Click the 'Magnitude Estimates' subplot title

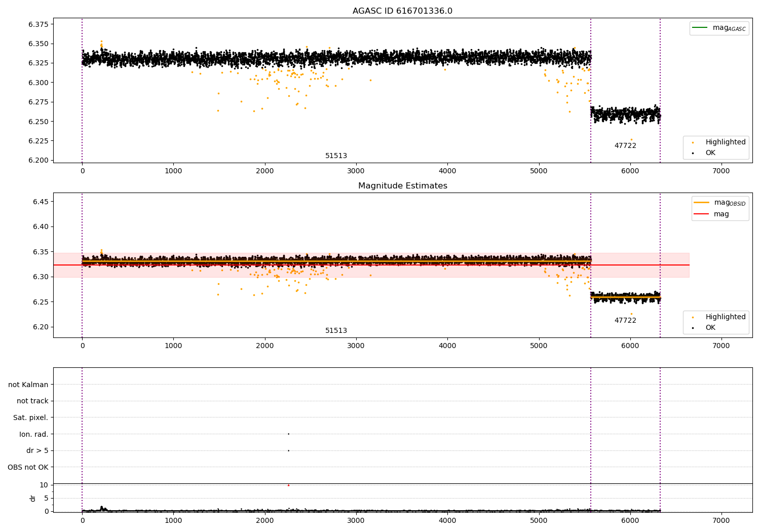pyautogui.click(x=402, y=186)
